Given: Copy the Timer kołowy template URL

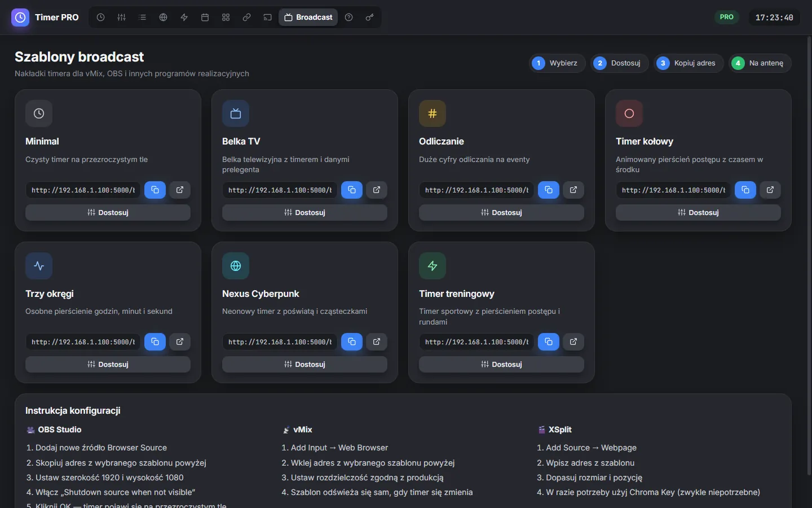Looking at the screenshot, I should [745, 190].
